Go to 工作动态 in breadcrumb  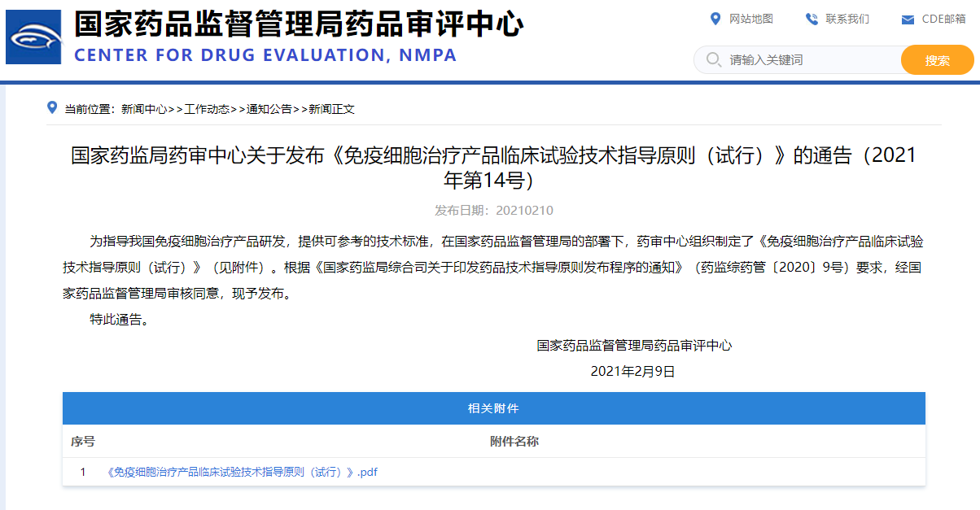(x=207, y=109)
